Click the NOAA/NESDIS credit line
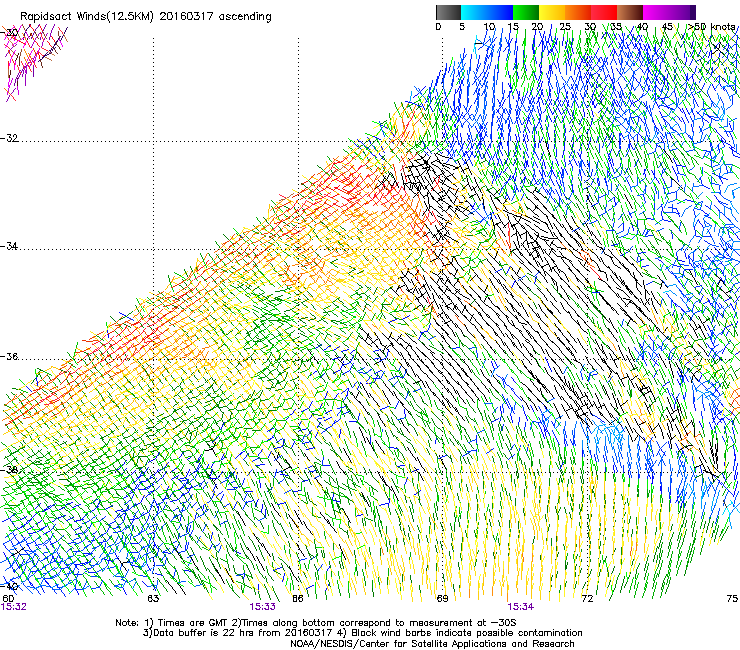This screenshot has height=650, width=740. click(x=432, y=643)
